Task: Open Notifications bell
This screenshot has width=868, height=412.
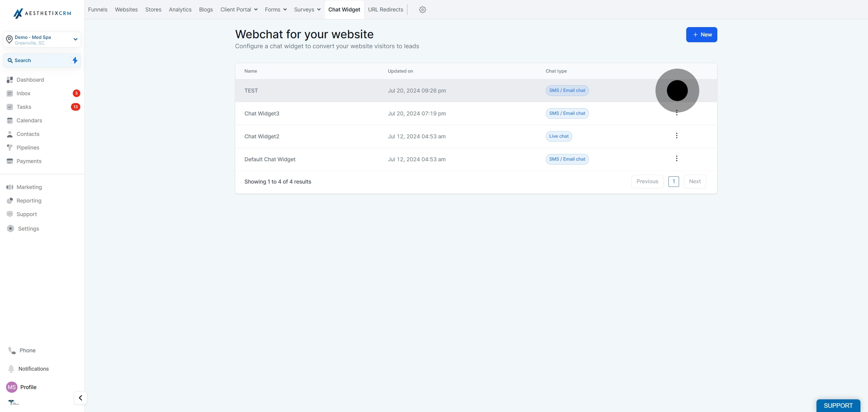Action: click(11, 369)
